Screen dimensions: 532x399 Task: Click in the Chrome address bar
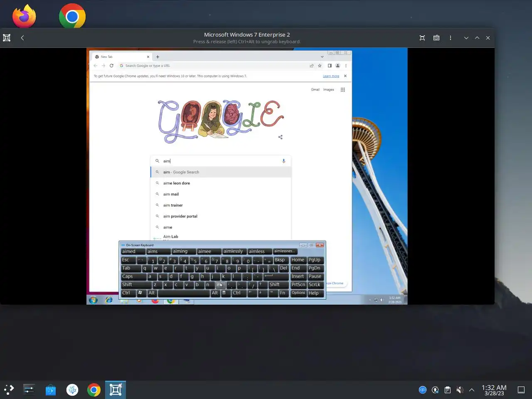coord(212,66)
